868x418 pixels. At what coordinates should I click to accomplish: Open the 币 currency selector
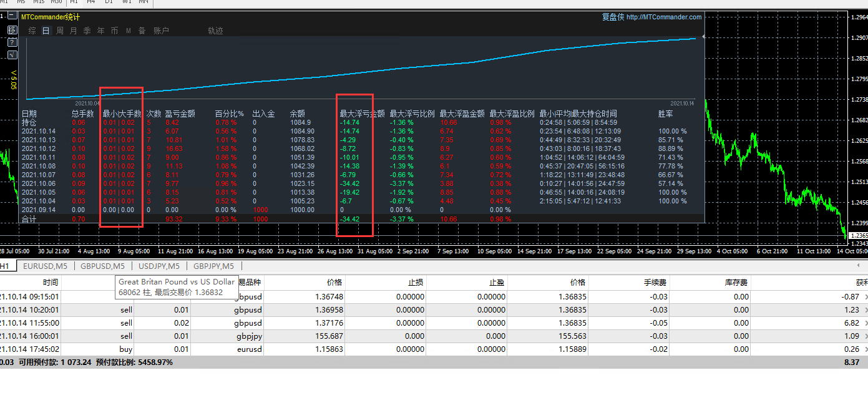pos(114,30)
